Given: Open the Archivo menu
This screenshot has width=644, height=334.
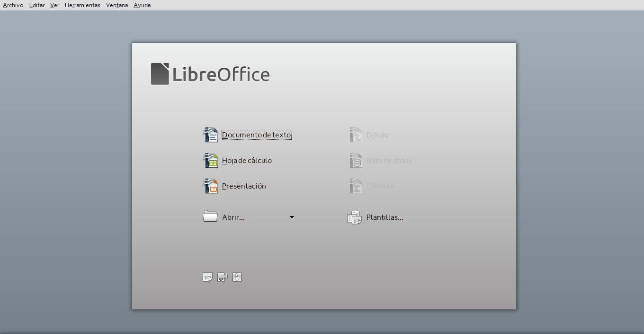Looking at the screenshot, I should 13,5.
